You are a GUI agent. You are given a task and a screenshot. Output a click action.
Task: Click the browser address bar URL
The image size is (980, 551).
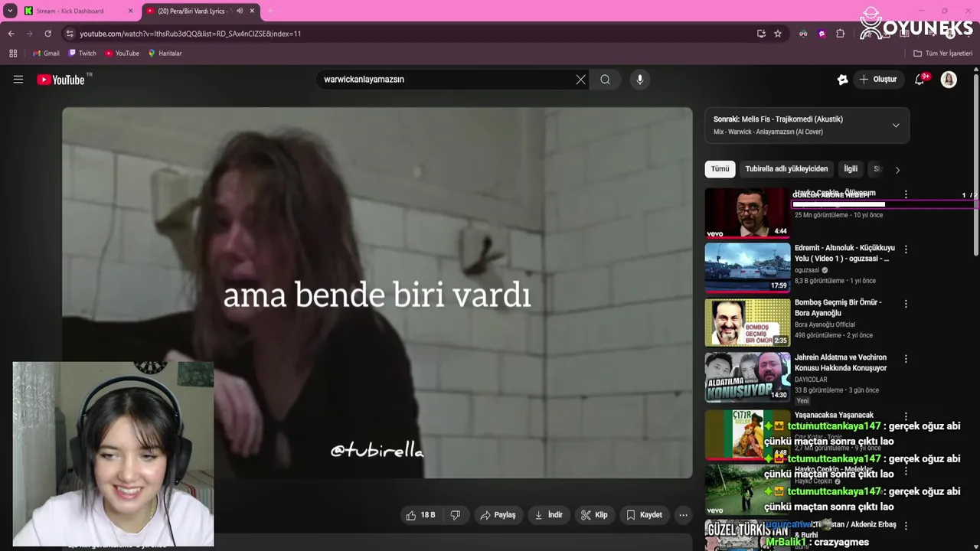point(191,34)
